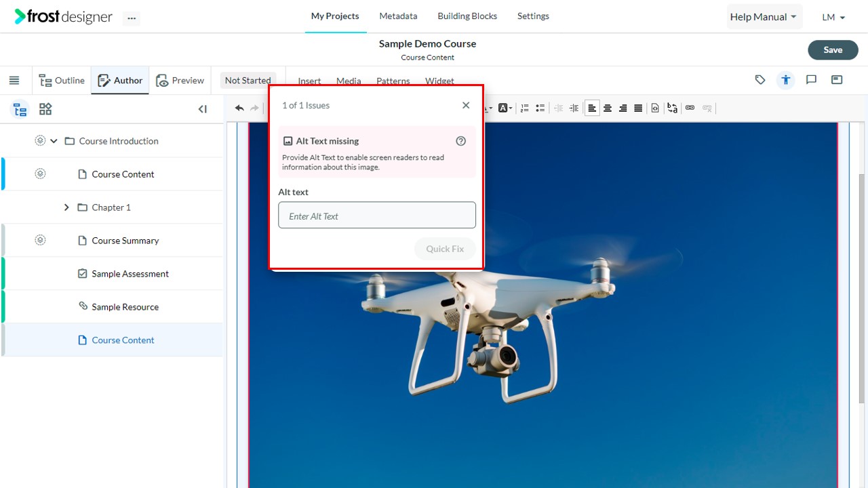
Task: Select Course Introduction in the outline tree
Action: click(x=119, y=141)
